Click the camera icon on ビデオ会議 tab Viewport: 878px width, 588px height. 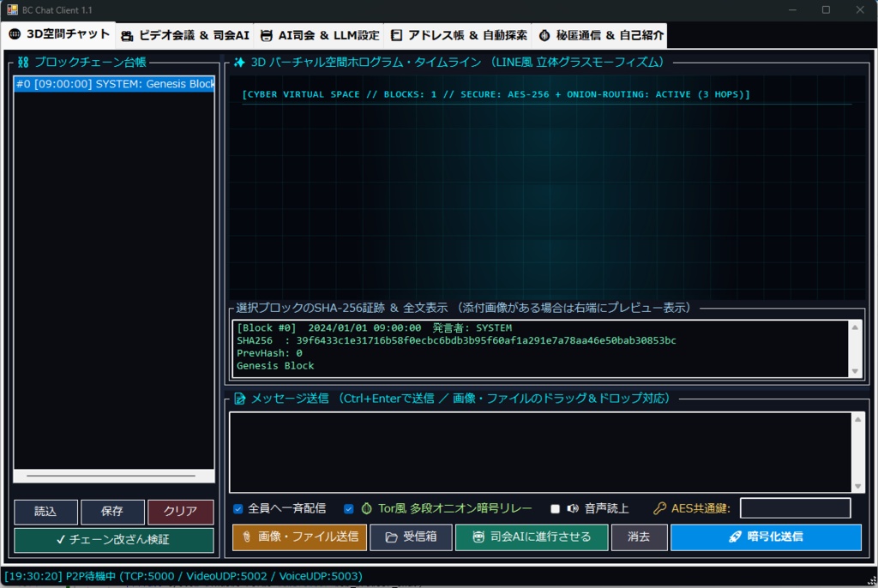127,36
